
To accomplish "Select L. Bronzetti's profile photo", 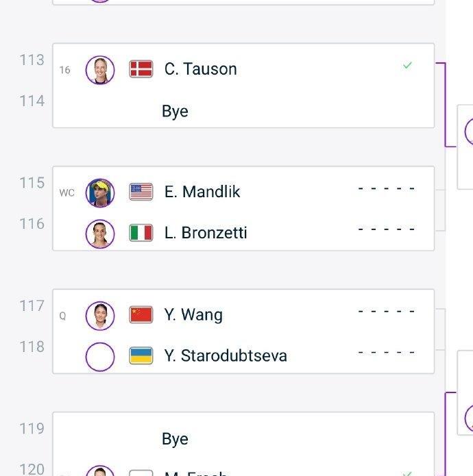I will click(x=100, y=234).
